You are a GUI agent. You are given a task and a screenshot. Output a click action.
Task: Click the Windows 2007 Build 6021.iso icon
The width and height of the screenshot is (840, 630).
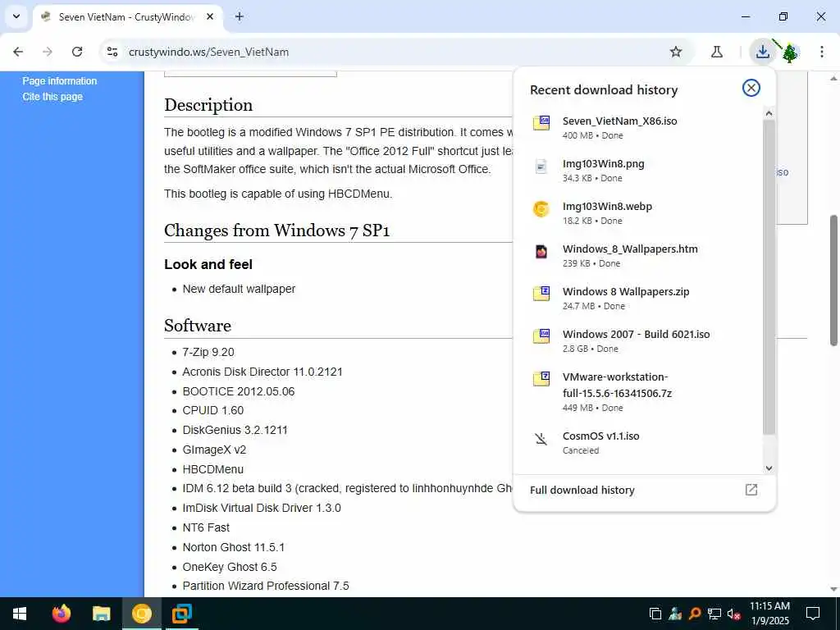[x=541, y=336]
